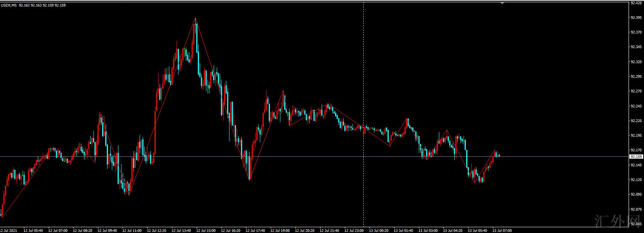Click time axis label 12 Jul 05:40

pyautogui.click(x=33, y=230)
